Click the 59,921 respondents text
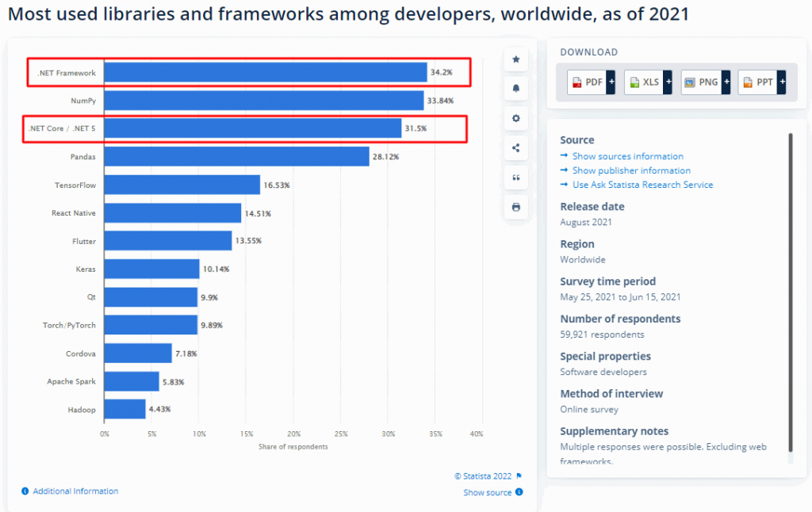Image resolution: width=812 pixels, height=512 pixels. (602, 334)
